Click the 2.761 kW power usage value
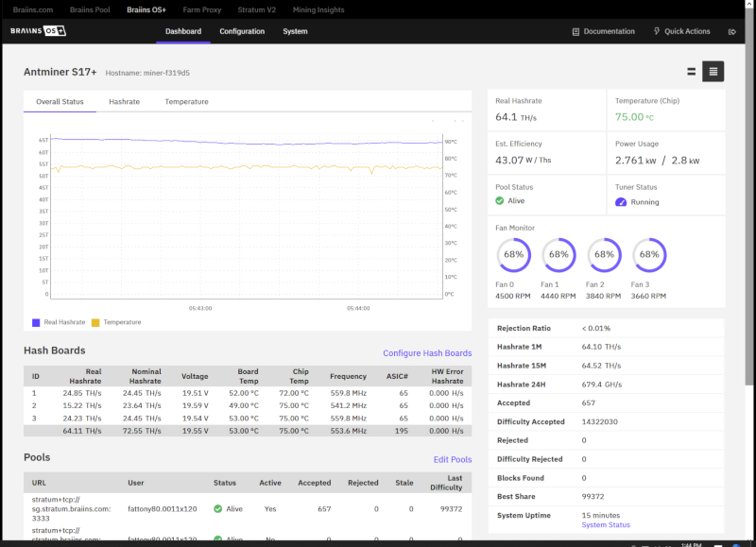The width and height of the screenshot is (756, 547). pyautogui.click(x=635, y=161)
